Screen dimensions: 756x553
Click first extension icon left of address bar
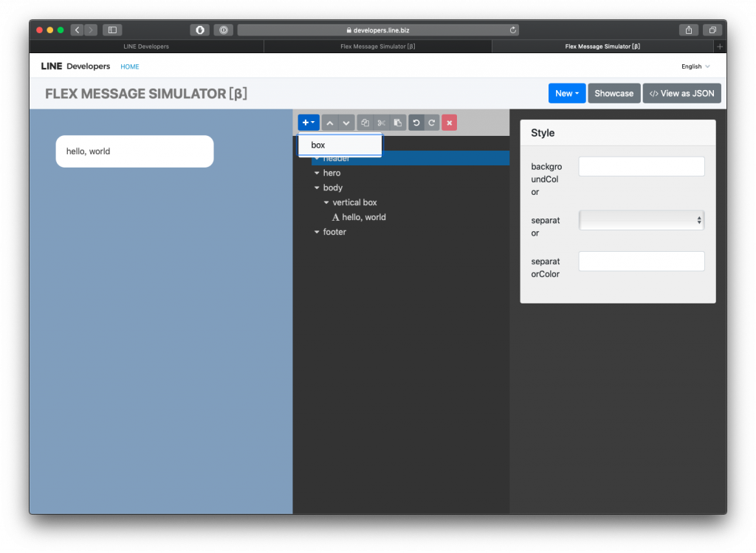(199, 30)
